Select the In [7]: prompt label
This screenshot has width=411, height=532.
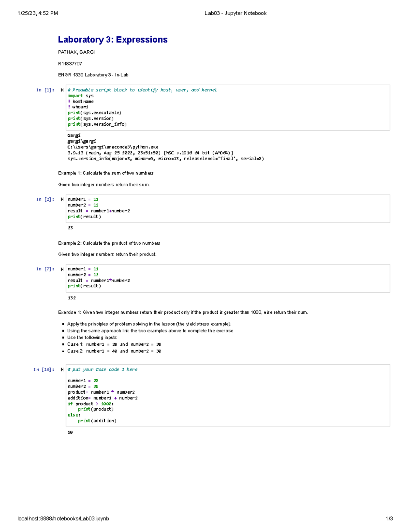pyautogui.click(x=45, y=269)
